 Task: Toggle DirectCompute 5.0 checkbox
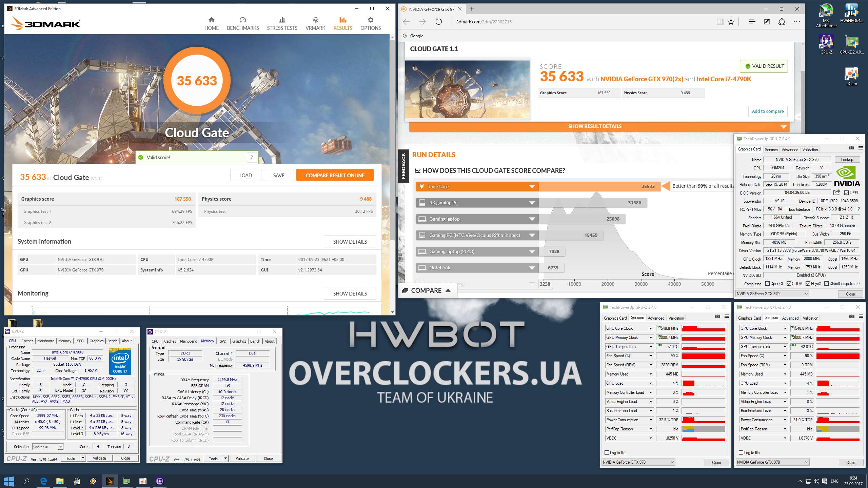827,284
